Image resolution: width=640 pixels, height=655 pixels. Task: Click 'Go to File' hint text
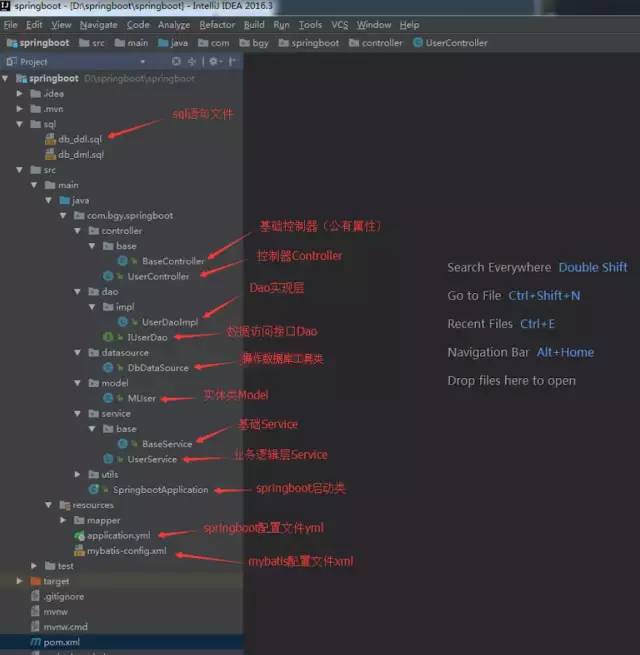(474, 295)
